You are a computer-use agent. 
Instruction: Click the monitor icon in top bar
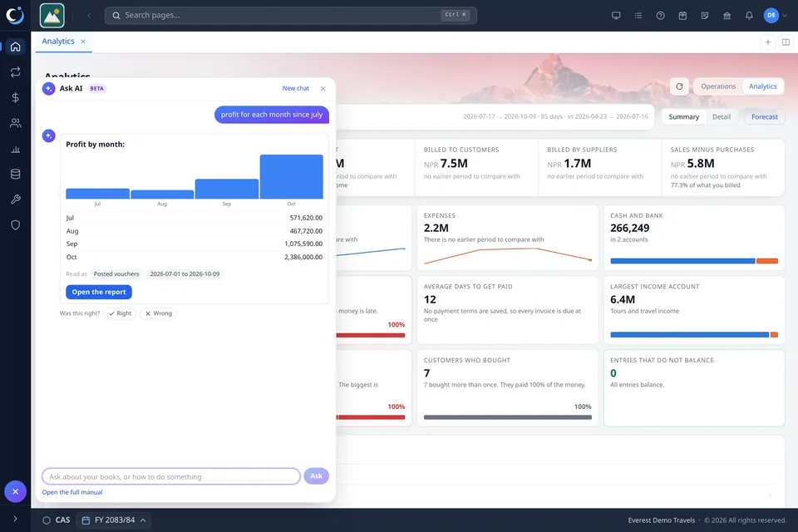616,15
